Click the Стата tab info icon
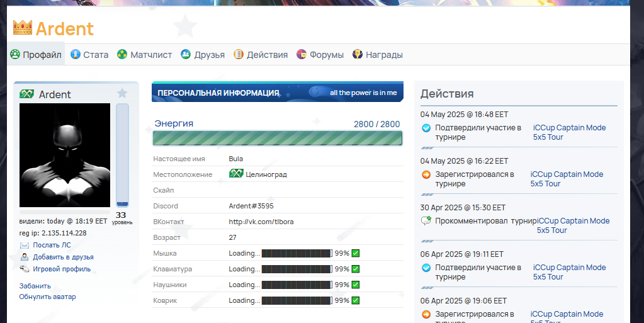644x323 pixels. [x=75, y=54]
